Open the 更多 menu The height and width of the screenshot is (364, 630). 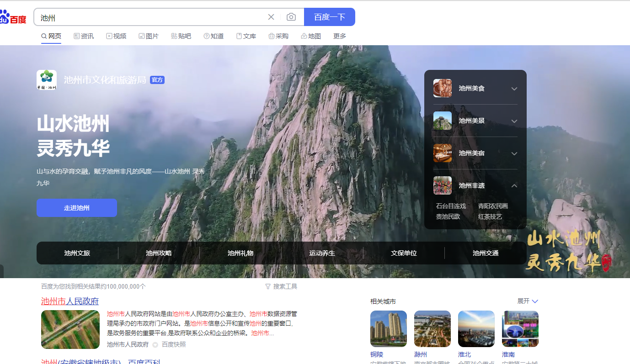tap(340, 36)
